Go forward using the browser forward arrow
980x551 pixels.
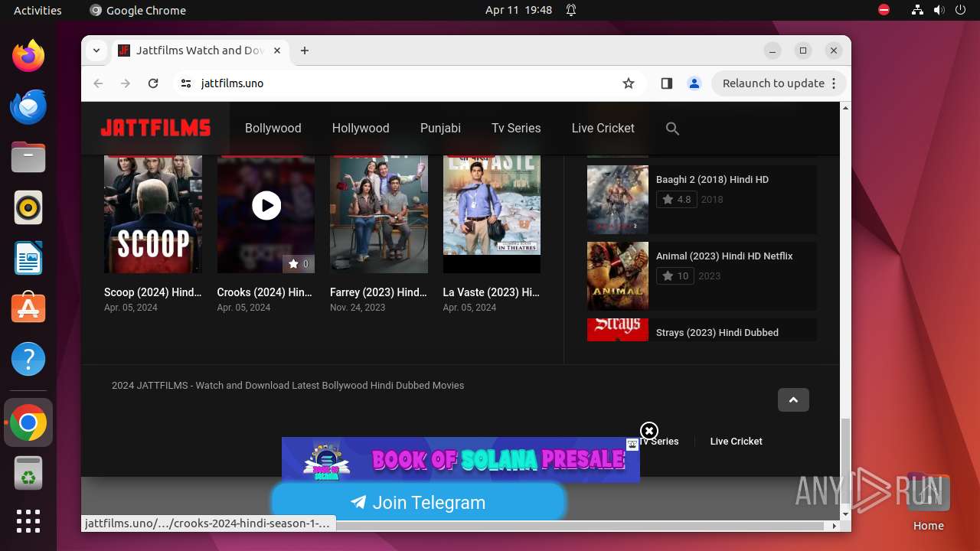click(126, 83)
